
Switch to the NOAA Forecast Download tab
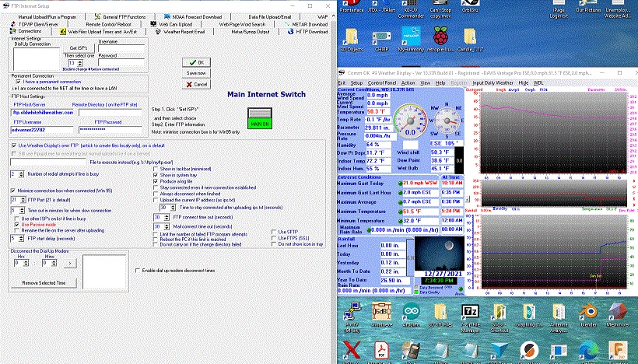[x=192, y=17]
